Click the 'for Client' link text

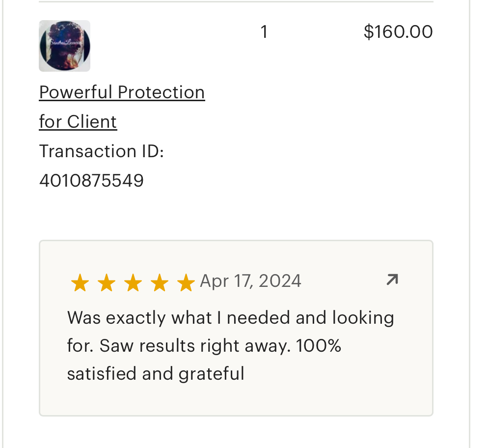click(78, 121)
